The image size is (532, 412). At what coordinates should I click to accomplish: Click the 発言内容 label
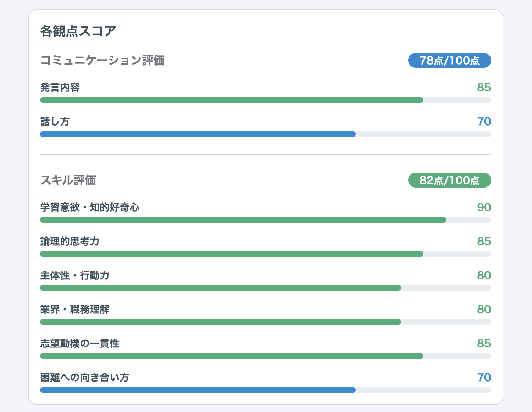(60, 88)
